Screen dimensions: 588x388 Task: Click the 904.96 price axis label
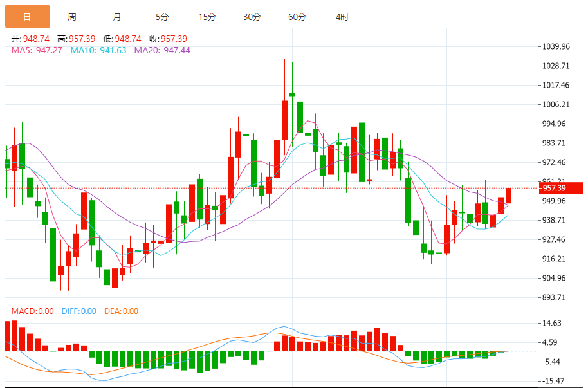pyautogui.click(x=554, y=278)
